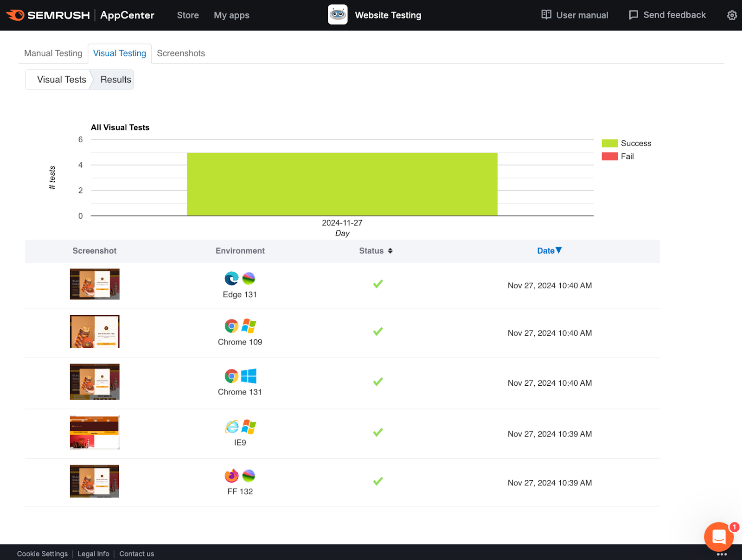Open the IE9 screenshot thumbnail

(95, 433)
